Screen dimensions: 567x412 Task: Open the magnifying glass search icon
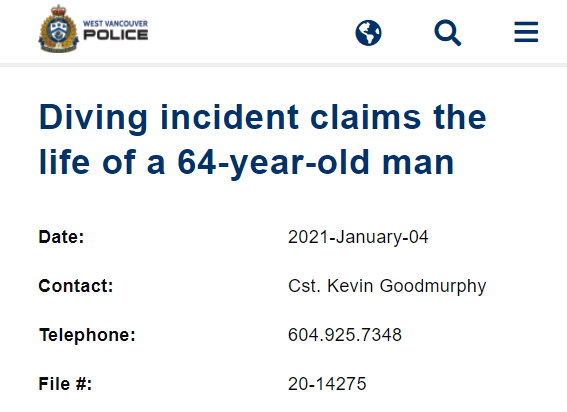(447, 33)
